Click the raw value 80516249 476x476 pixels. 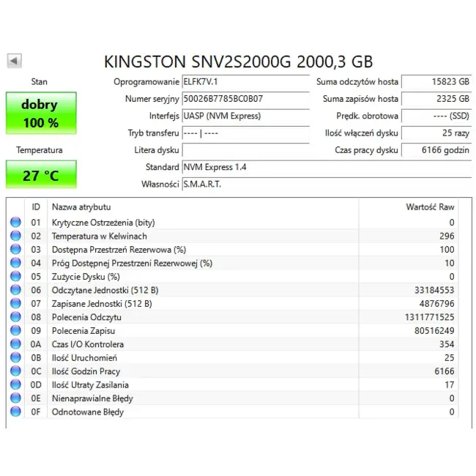pos(434,330)
